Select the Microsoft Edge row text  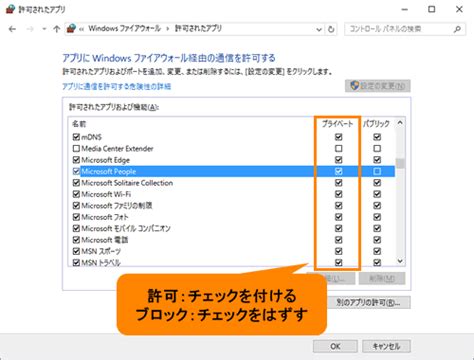click(105, 160)
